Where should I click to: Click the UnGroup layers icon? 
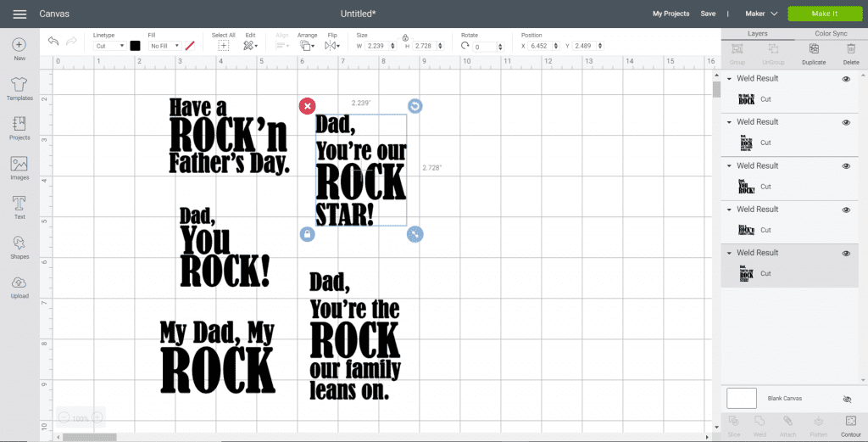[x=773, y=54]
